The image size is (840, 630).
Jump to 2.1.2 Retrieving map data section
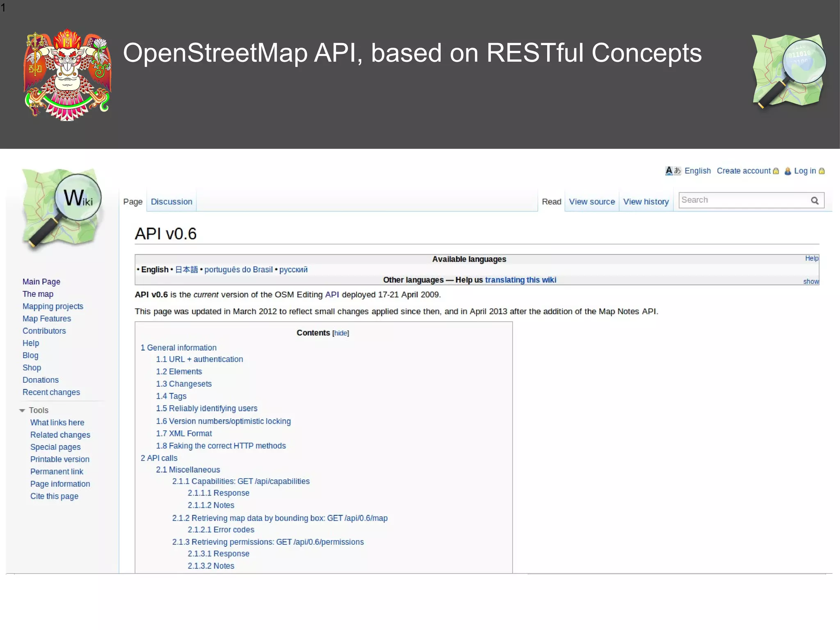[x=280, y=518]
